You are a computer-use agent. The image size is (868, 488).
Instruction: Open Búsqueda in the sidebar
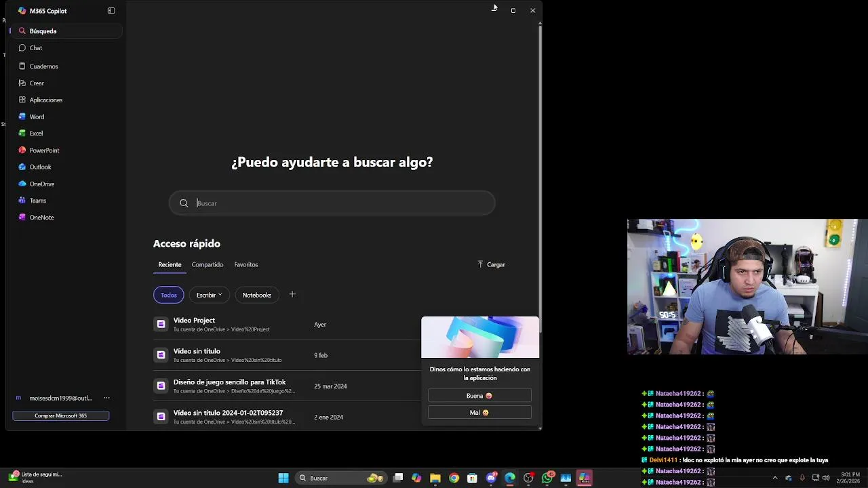tap(66, 31)
